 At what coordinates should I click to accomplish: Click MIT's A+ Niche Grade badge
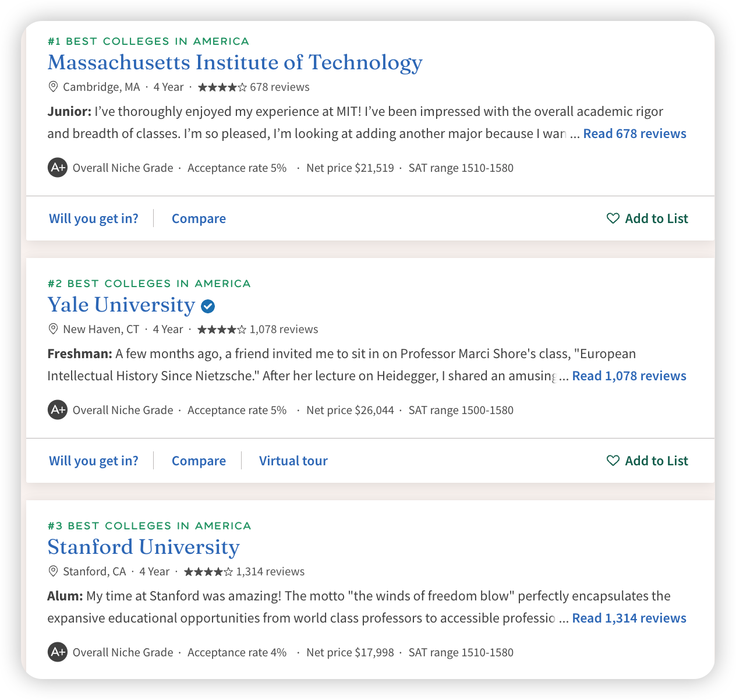coord(58,168)
